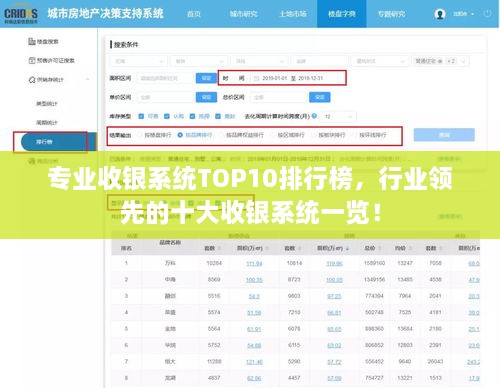Image resolution: width=500 pixels, height=390 pixels.
Task: Click the power logout icon
Action: pyautogui.click(x=487, y=14)
